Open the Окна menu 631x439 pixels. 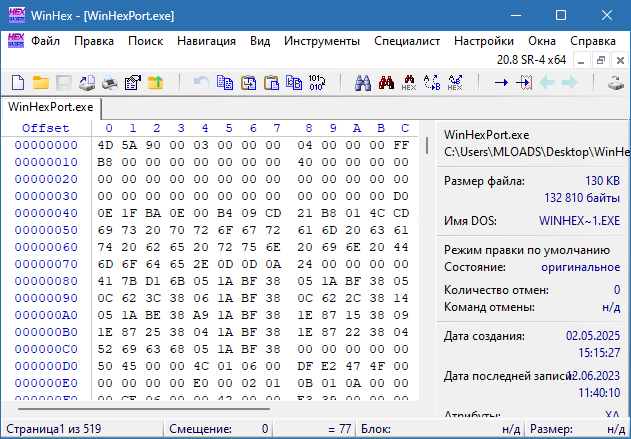542,41
